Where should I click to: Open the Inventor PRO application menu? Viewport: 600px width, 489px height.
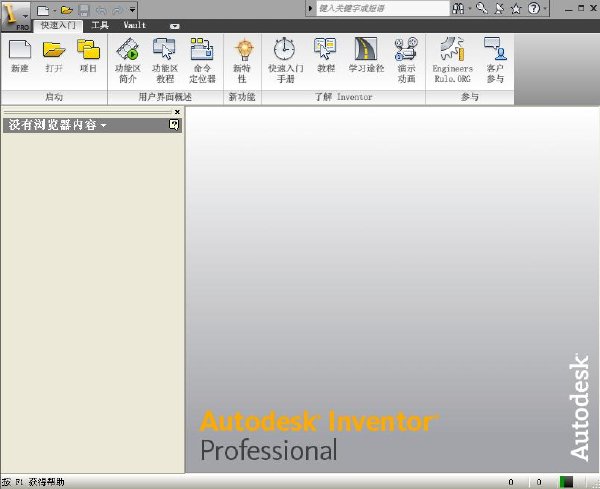(x=15, y=16)
